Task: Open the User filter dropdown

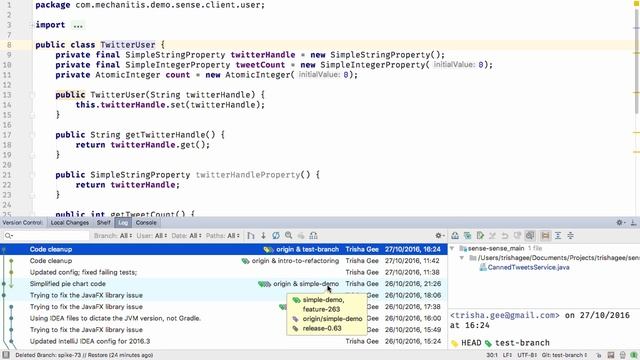Action: tap(152, 236)
